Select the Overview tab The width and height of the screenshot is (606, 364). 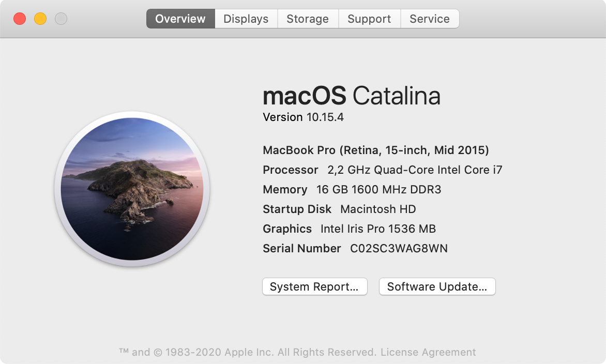[x=180, y=19]
